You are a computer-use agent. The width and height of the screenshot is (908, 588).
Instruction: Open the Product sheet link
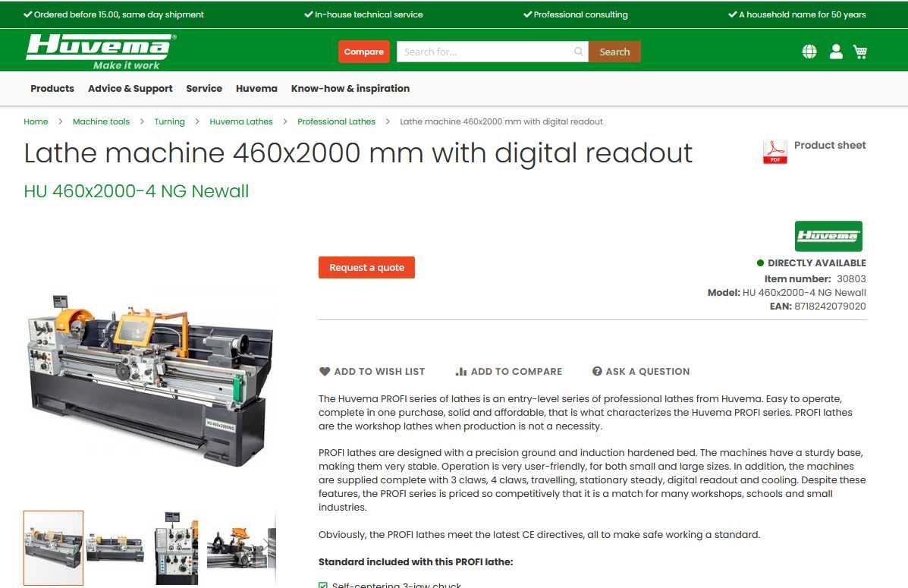click(x=830, y=146)
